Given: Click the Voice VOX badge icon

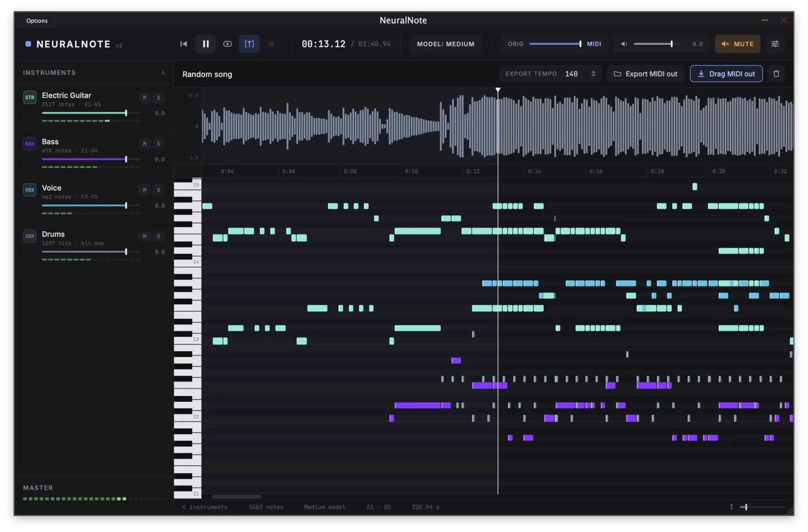Looking at the screenshot, I should [x=30, y=190].
